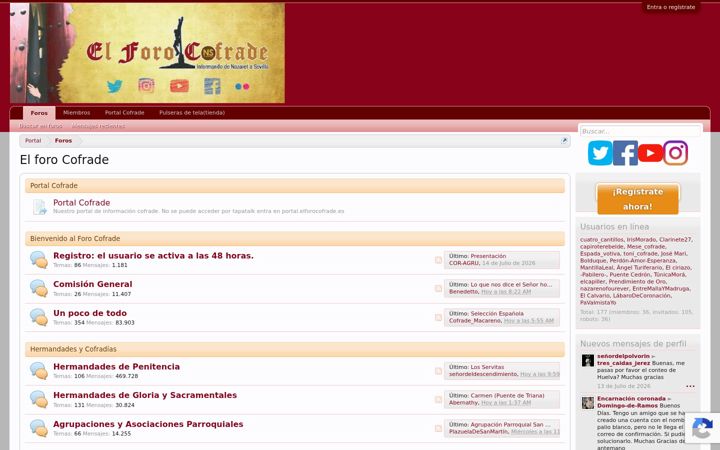Click last poster Benedetto
Screen dimensions: 720x450
(463, 292)
